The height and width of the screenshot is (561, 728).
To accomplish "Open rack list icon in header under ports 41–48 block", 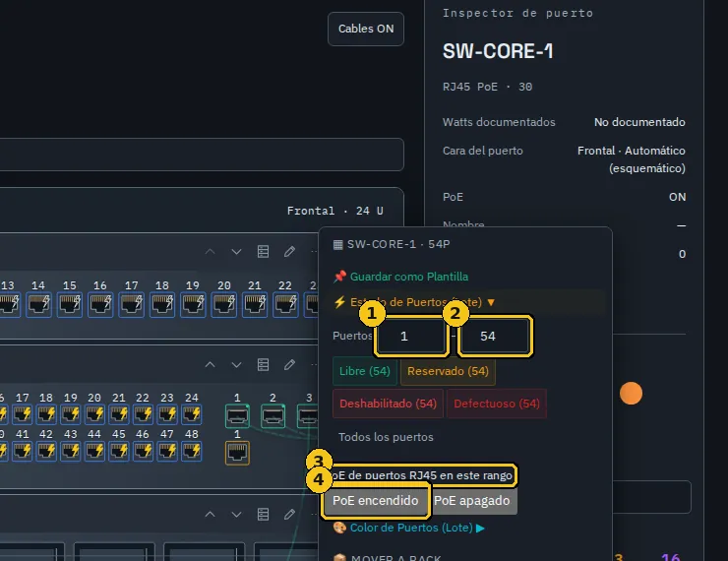I will point(264,514).
